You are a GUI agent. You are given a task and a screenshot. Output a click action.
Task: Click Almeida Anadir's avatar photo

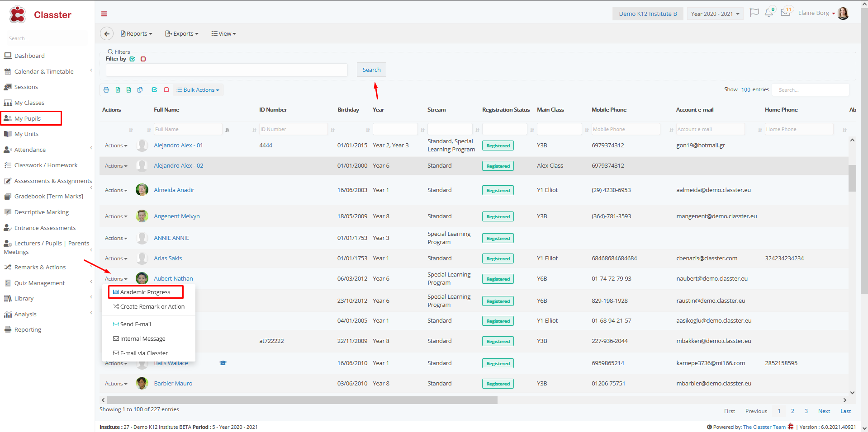[x=142, y=190]
